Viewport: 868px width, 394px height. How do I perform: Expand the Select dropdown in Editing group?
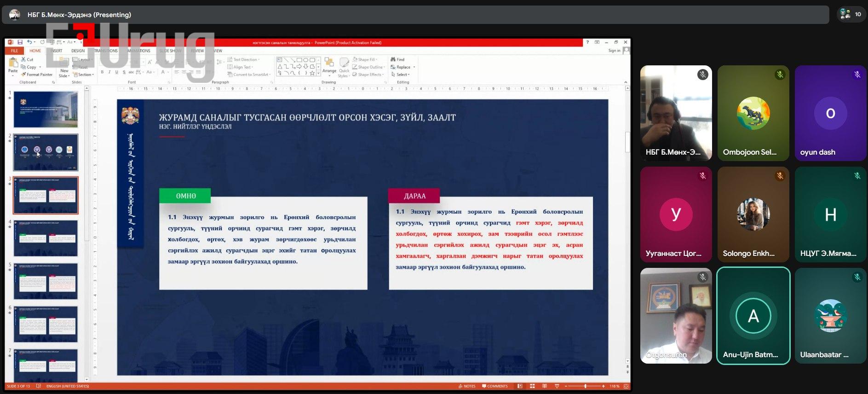401,75
